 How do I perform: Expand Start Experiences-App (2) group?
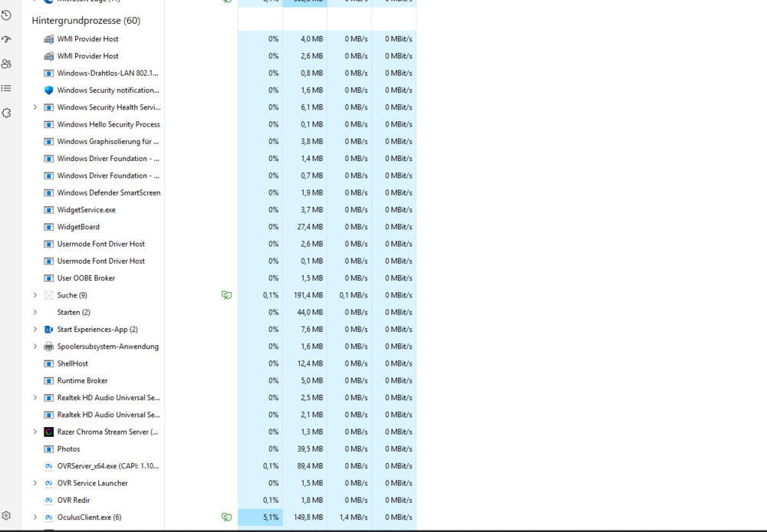35,329
